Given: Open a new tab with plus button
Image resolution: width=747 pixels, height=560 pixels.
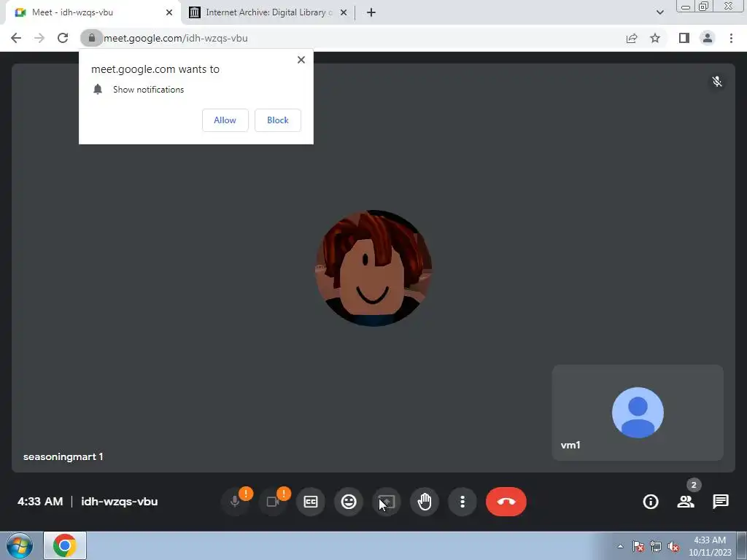Looking at the screenshot, I should click(371, 12).
